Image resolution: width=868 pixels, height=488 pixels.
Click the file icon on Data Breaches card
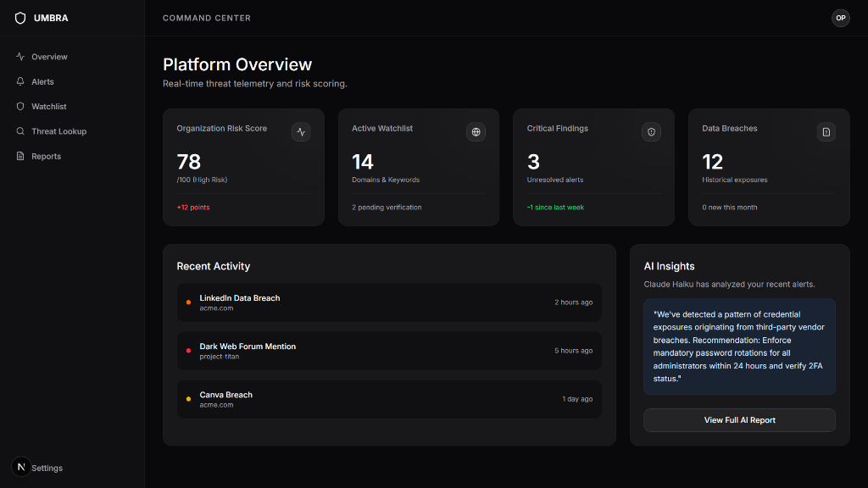tap(826, 132)
